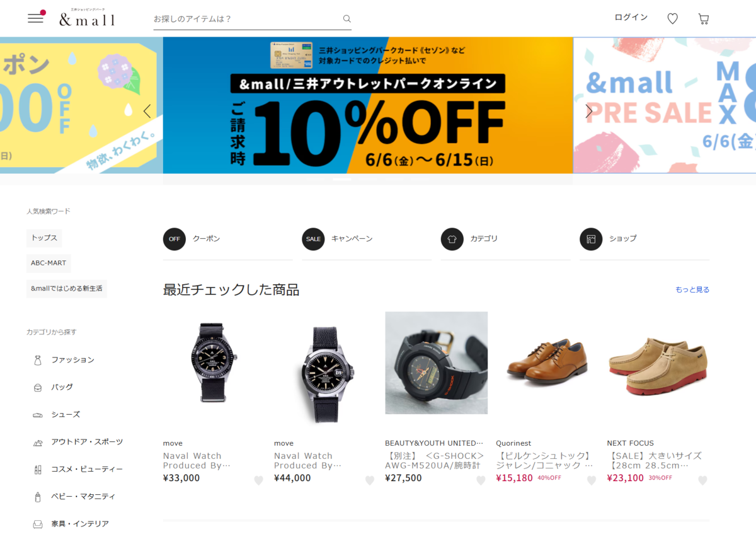Click the search magnifier icon
The width and height of the screenshot is (756, 534).
(346, 19)
